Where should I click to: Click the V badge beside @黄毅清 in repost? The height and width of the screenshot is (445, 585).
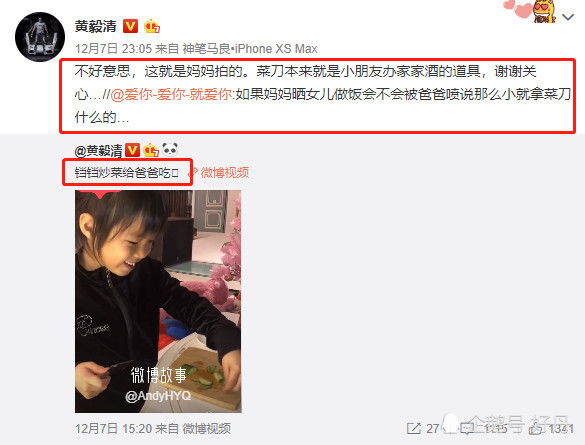click(132, 150)
